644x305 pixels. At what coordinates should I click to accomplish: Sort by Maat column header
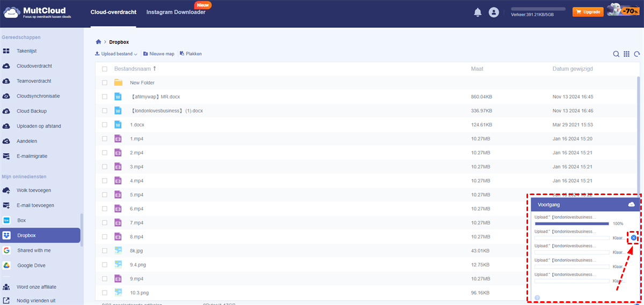coord(477,69)
